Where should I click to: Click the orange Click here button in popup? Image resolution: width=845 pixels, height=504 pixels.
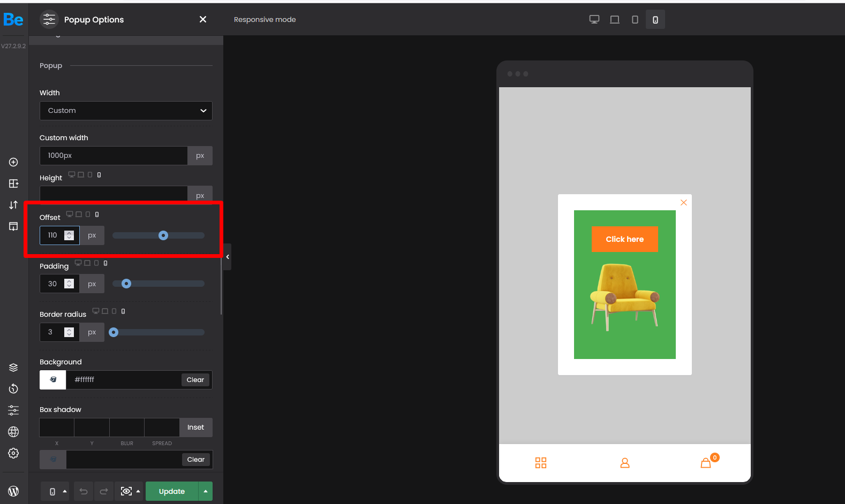click(x=625, y=239)
